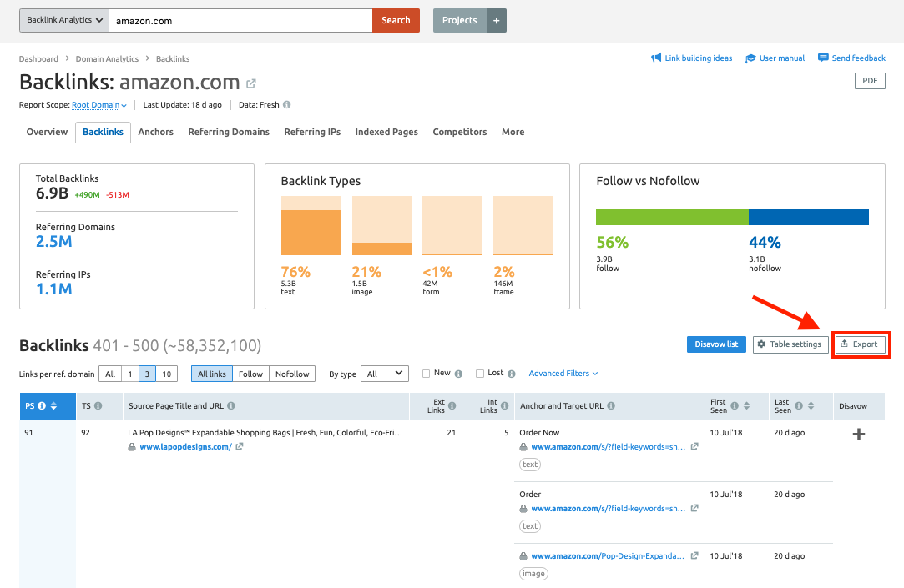904x588 pixels.
Task: Open info icon for Source Page Title and URL
Action: 230,406
